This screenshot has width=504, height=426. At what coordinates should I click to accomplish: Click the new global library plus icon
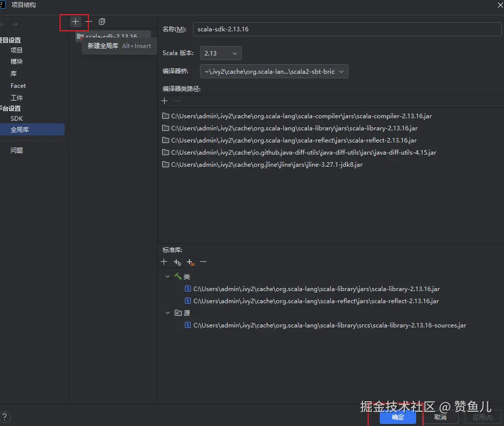tap(75, 22)
